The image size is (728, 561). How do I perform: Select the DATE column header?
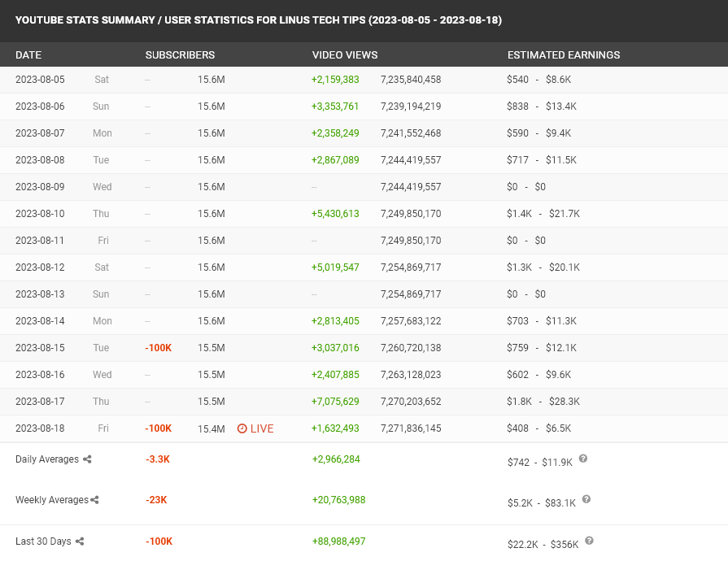28,54
